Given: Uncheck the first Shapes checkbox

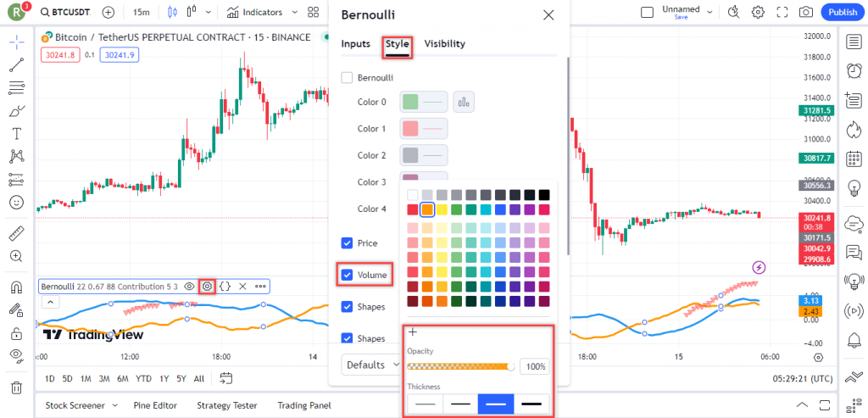Looking at the screenshot, I should click(x=347, y=307).
